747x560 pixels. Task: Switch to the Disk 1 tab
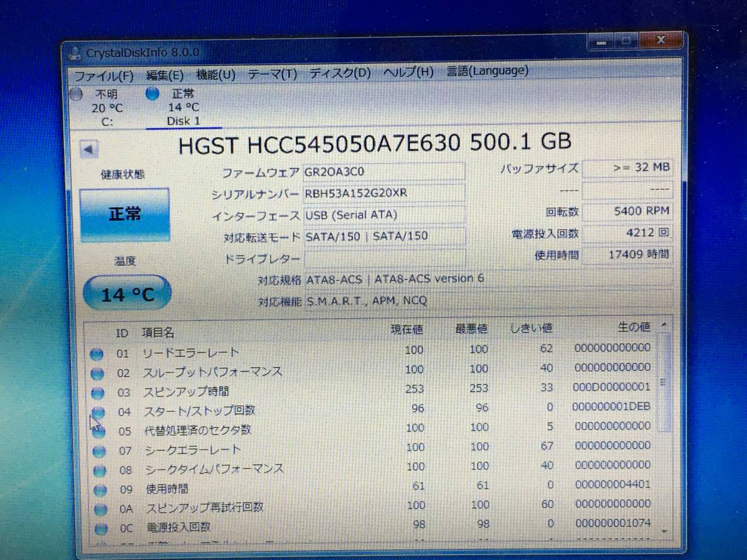(184, 121)
